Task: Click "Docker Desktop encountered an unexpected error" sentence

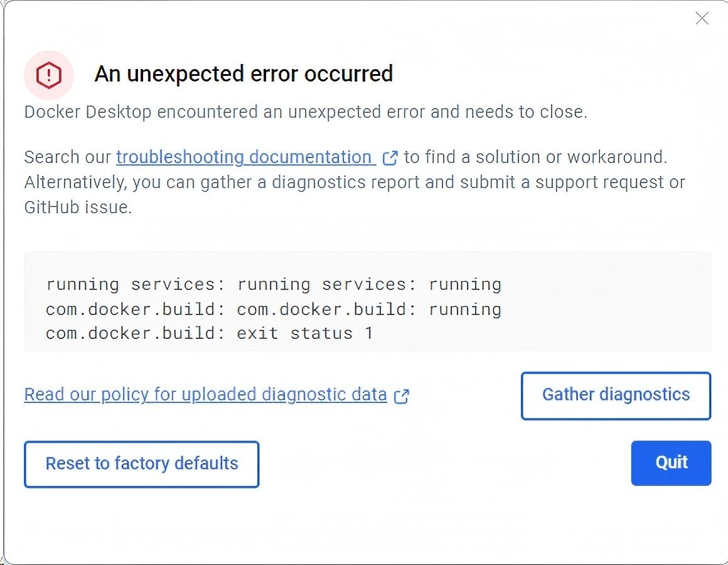Action: click(305, 112)
